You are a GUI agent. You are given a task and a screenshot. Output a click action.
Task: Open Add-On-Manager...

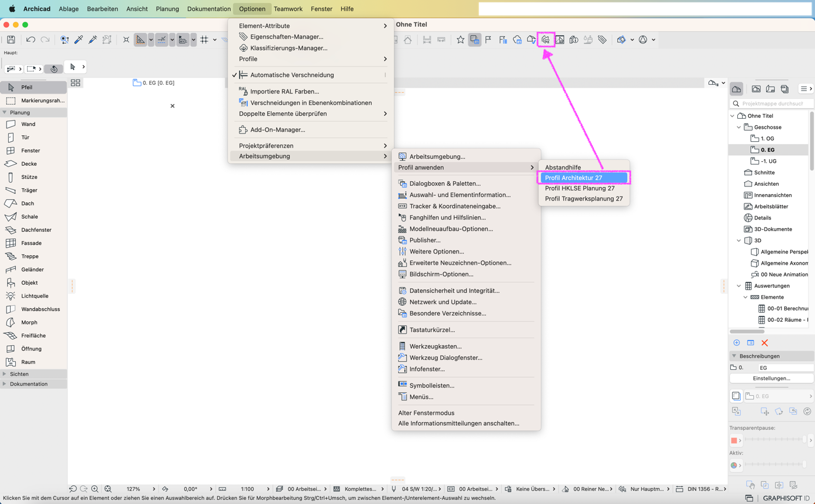pos(311,130)
